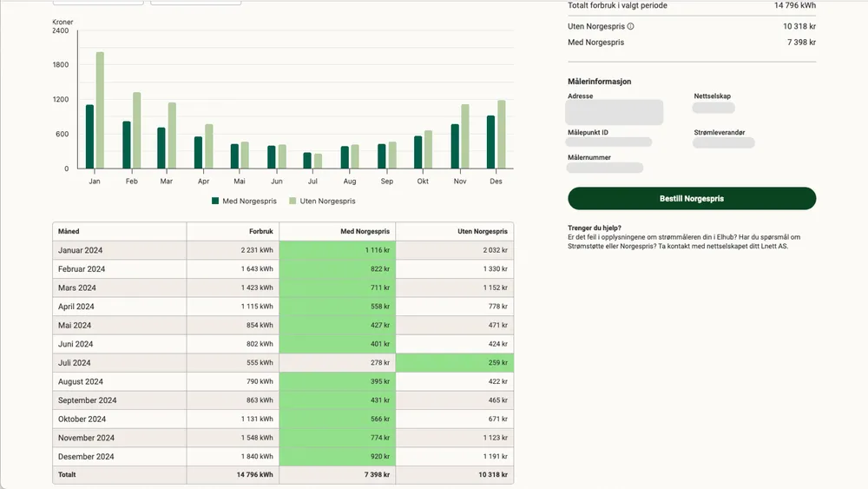
Task: Click the redacted Målernummer value
Action: coord(604,168)
